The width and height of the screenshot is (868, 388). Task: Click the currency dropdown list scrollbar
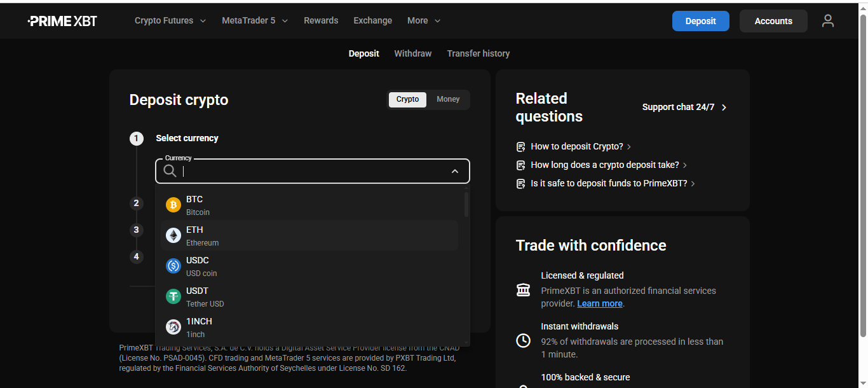pos(466,205)
